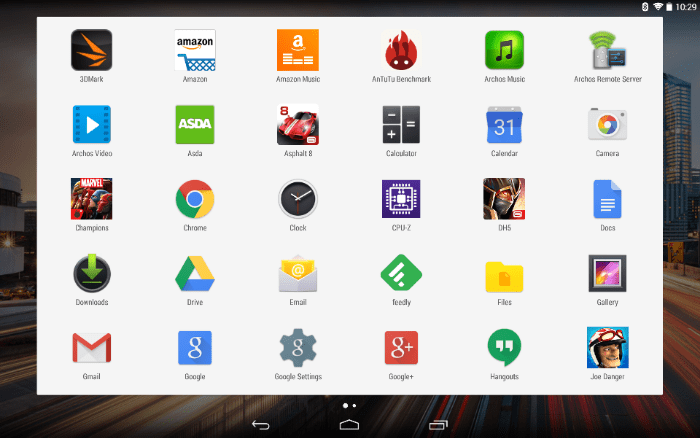Tap the Bluetooth status icon

coord(645,7)
